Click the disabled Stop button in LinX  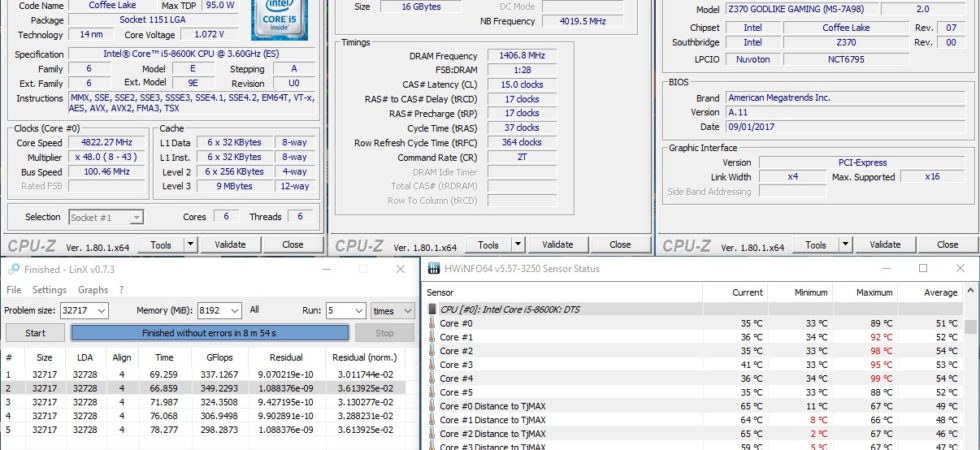tap(384, 333)
